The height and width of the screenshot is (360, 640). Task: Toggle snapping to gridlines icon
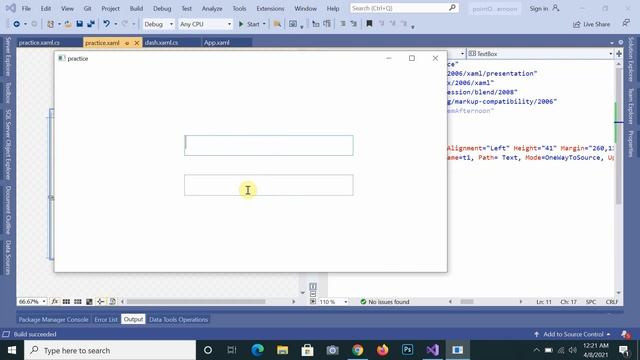pyautogui.click(x=78, y=302)
